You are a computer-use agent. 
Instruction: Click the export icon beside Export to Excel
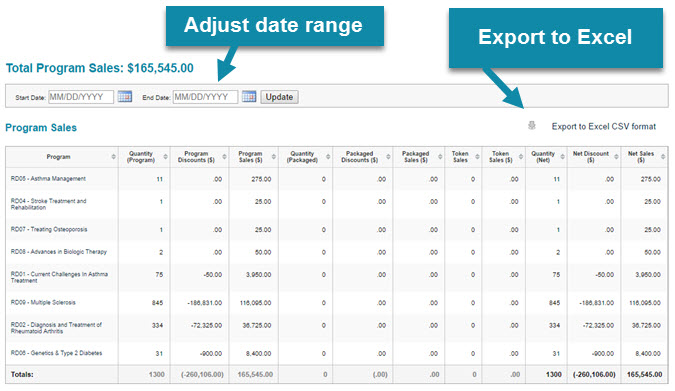click(x=532, y=126)
